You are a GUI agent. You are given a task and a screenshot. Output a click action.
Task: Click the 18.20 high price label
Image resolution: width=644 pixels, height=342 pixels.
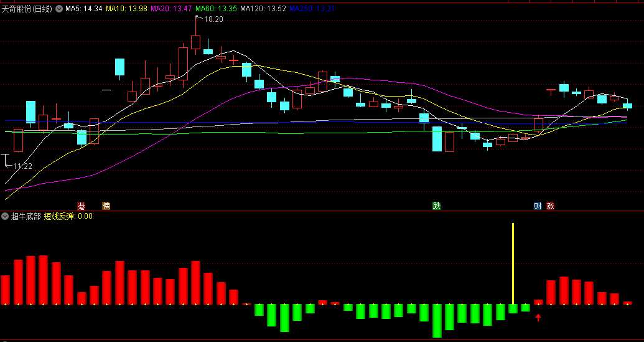click(x=213, y=19)
